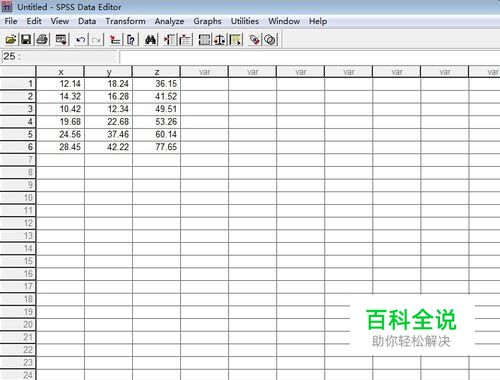The width and height of the screenshot is (500, 380).
Task: Open the Help menu
Action: tap(318, 21)
